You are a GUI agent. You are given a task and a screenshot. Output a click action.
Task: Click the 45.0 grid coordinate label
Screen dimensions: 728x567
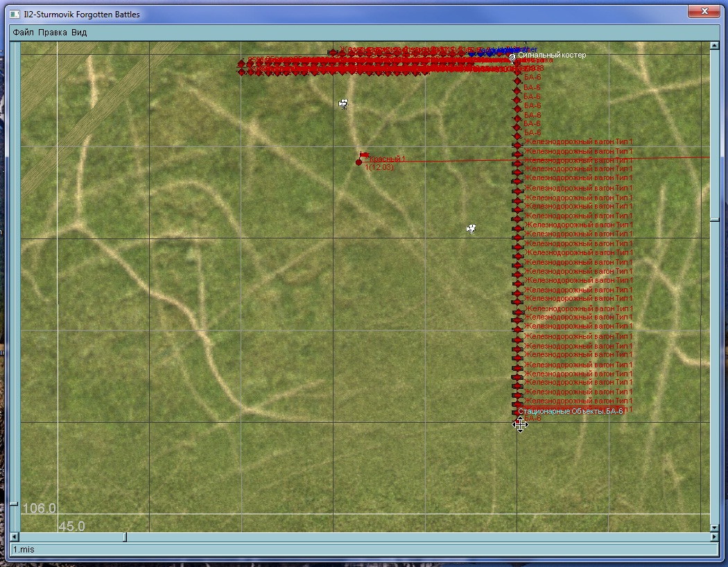click(x=71, y=526)
